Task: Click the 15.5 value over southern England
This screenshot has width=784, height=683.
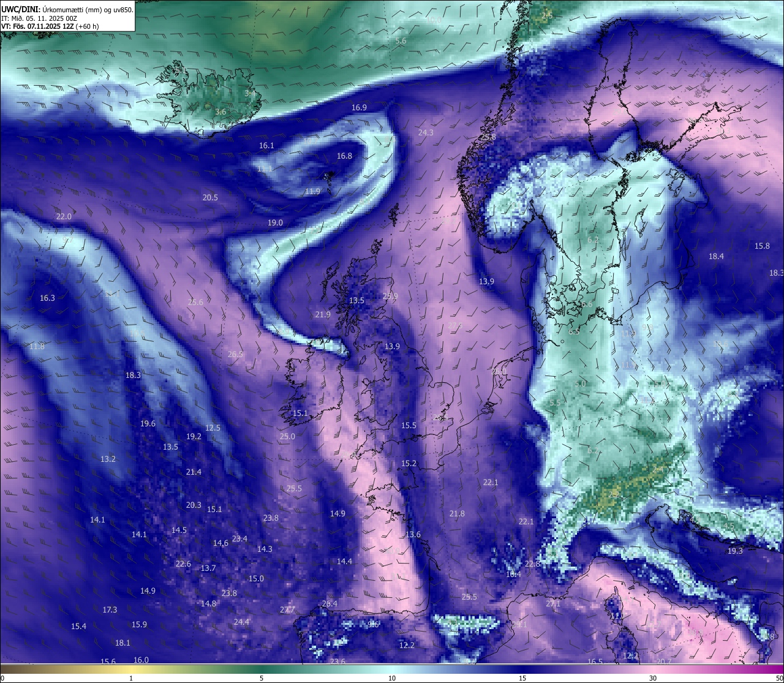Action: (x=409, y=426)
